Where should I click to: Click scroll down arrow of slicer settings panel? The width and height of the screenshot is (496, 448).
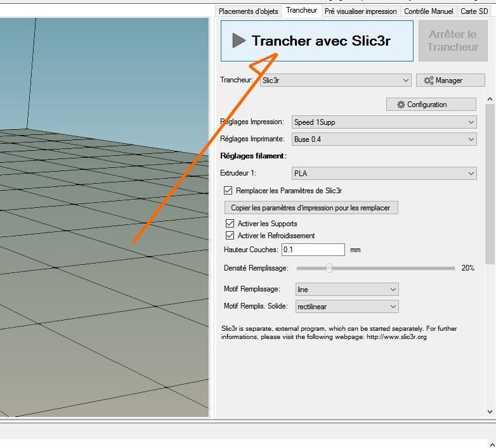[490, 412]
